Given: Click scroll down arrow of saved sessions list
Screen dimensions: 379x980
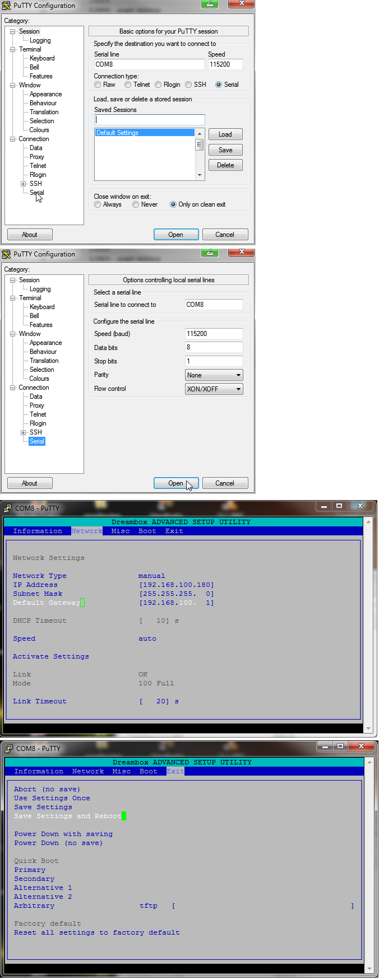Looking at the screenshot, I should [200, 175].
